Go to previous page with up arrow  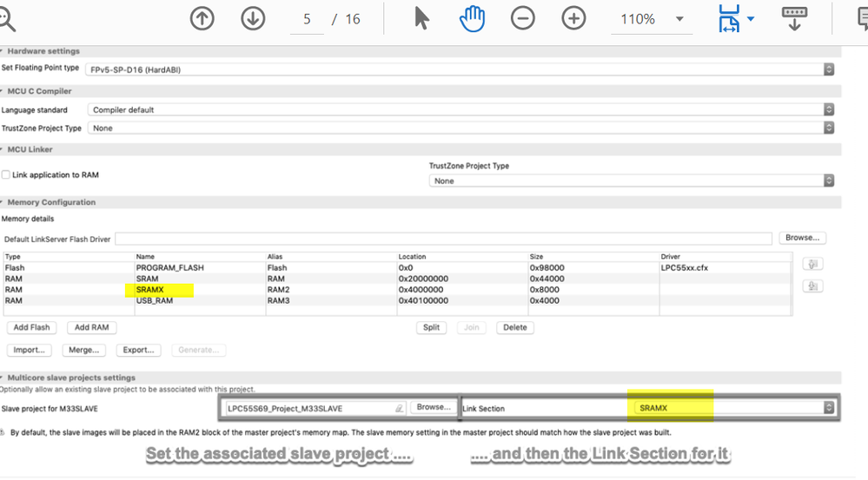tap(202, 19)
